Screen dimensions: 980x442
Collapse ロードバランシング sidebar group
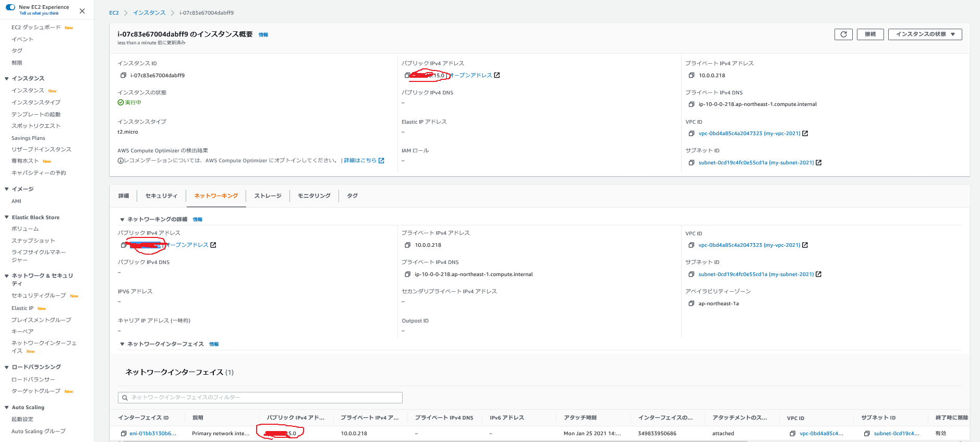[x=6, y=367]
